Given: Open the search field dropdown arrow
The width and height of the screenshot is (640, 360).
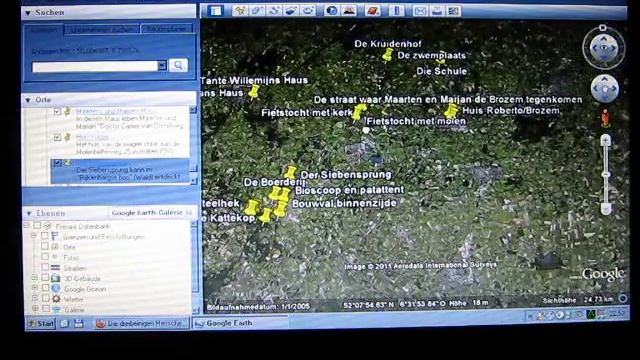Looking at the screenshot, I should click(162, 66).
